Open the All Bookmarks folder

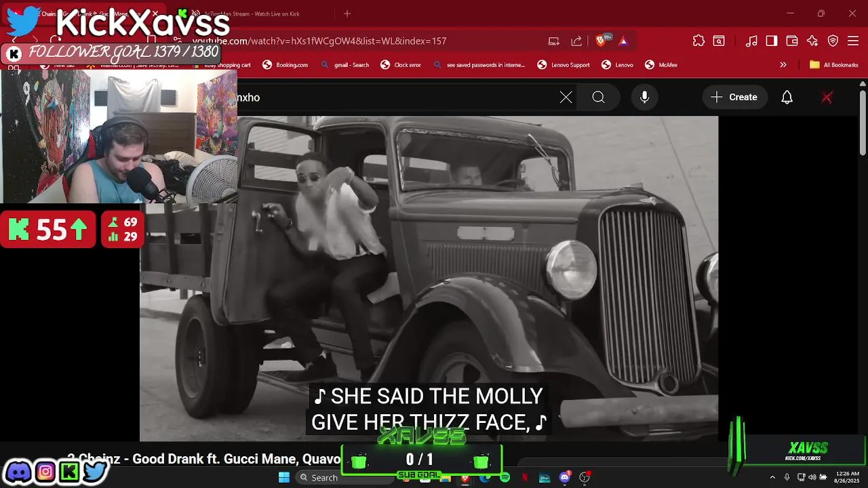[x=834, y=65]
